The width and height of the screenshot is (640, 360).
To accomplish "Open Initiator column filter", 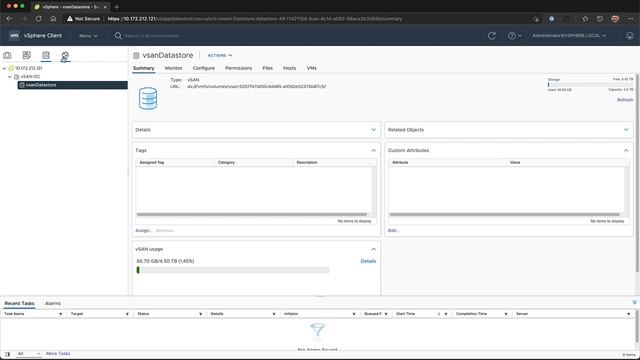I will [x=353, y=314].
